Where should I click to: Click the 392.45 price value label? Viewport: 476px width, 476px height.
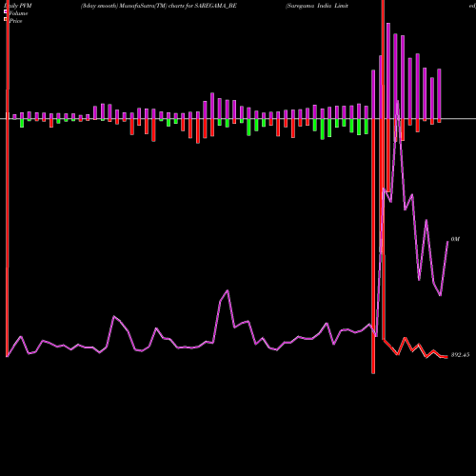pos(460,355)
